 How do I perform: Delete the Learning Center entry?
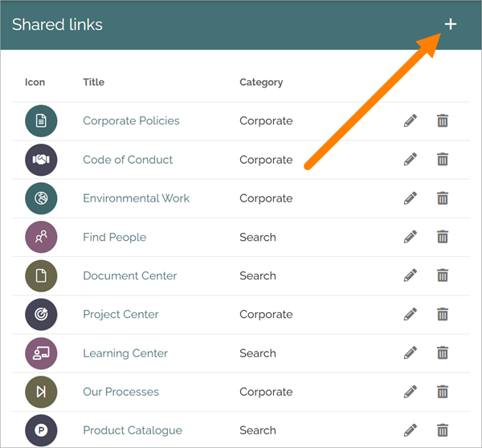click(443, 353)
